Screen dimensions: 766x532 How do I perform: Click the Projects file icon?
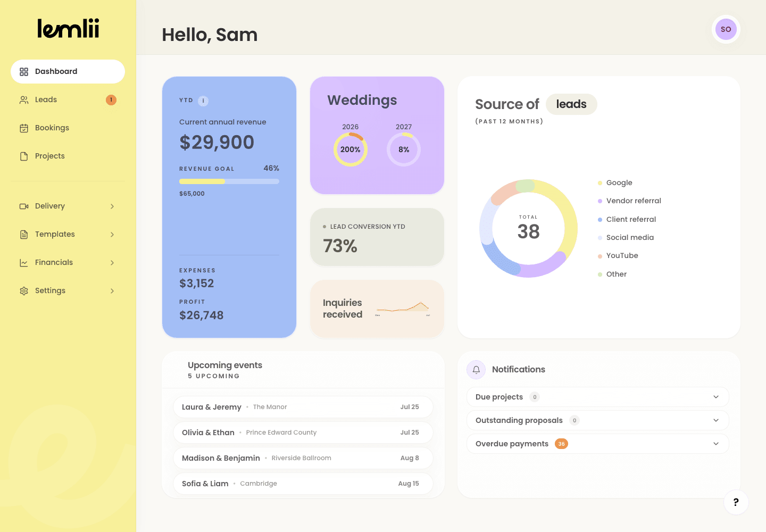coord(24,156)
